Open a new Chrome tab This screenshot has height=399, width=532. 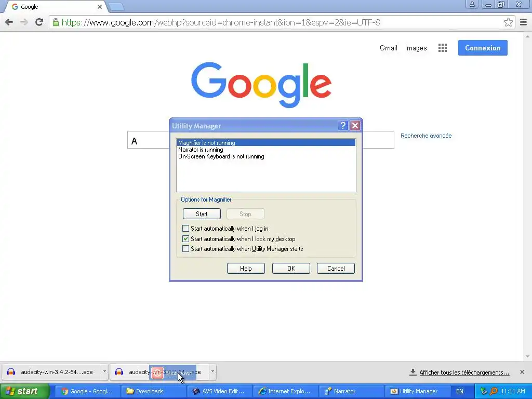[x=116, y=7]
